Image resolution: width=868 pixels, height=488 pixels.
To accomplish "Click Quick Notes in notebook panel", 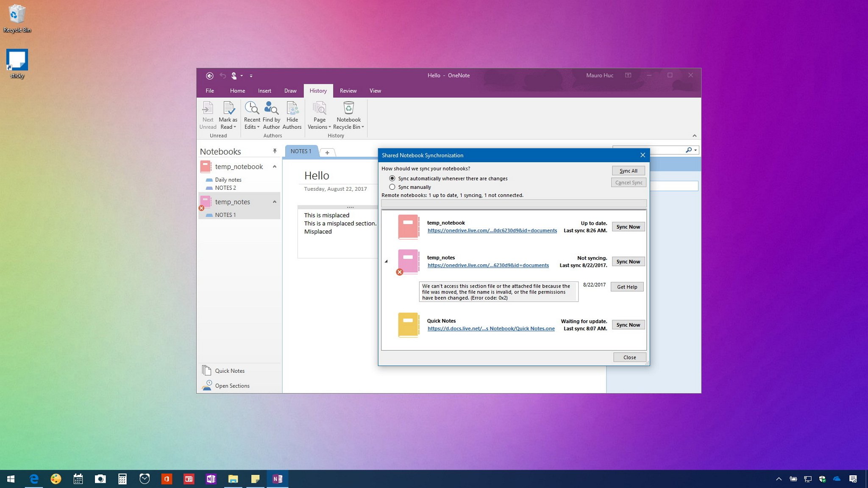I will click(x=230, y=371).
